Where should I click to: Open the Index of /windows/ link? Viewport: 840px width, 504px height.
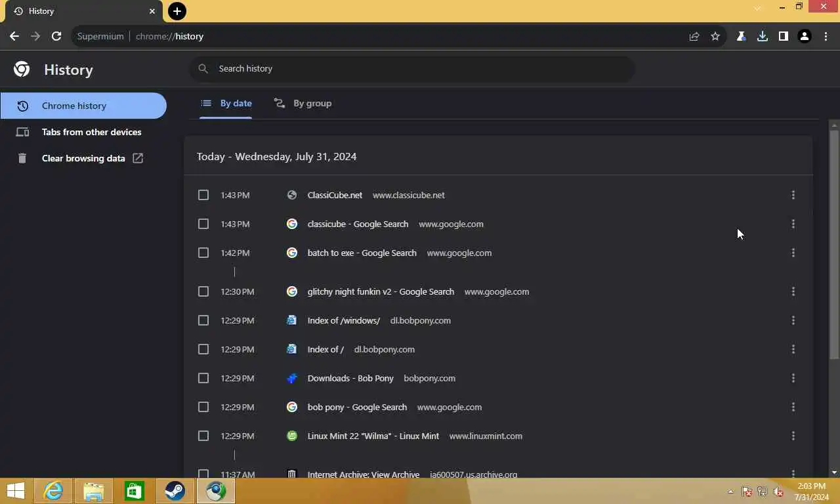(x=343, y=320)
